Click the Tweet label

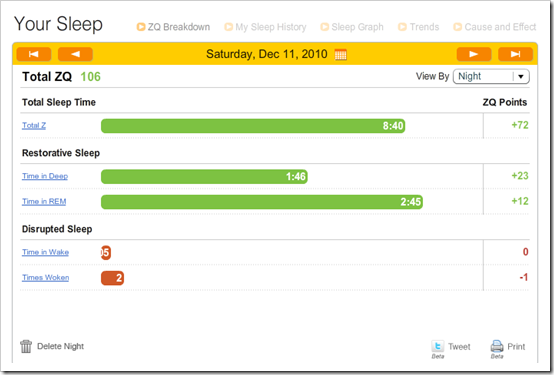click(x=459, y=347)
